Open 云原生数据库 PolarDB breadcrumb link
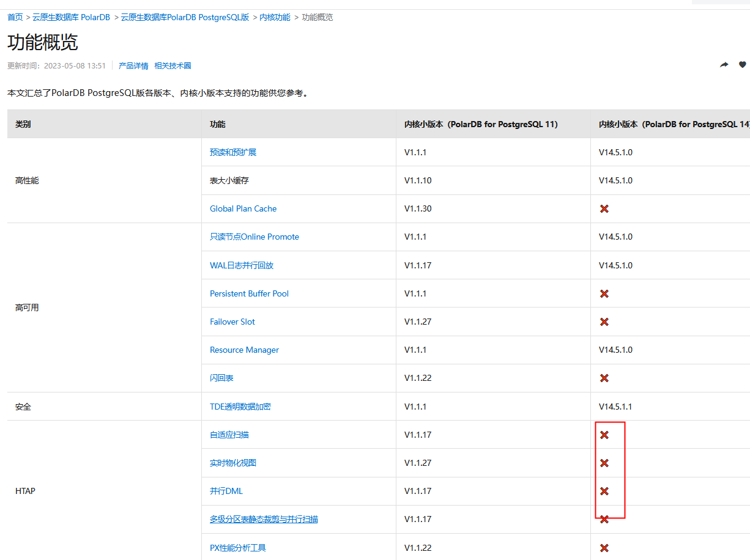 (72, 17)
